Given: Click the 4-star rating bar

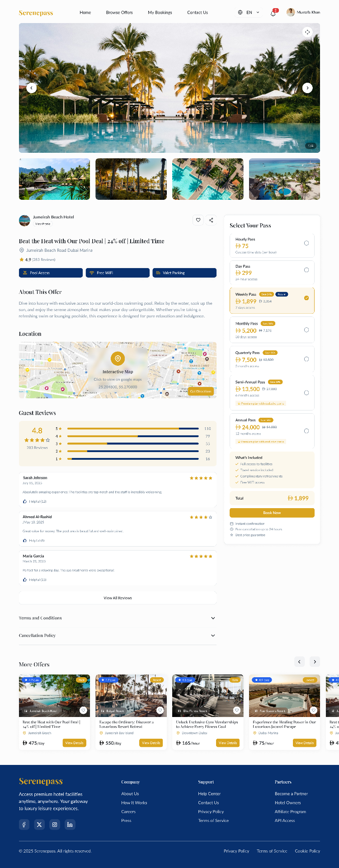Looking at the screenshot, I should (133, 436).
